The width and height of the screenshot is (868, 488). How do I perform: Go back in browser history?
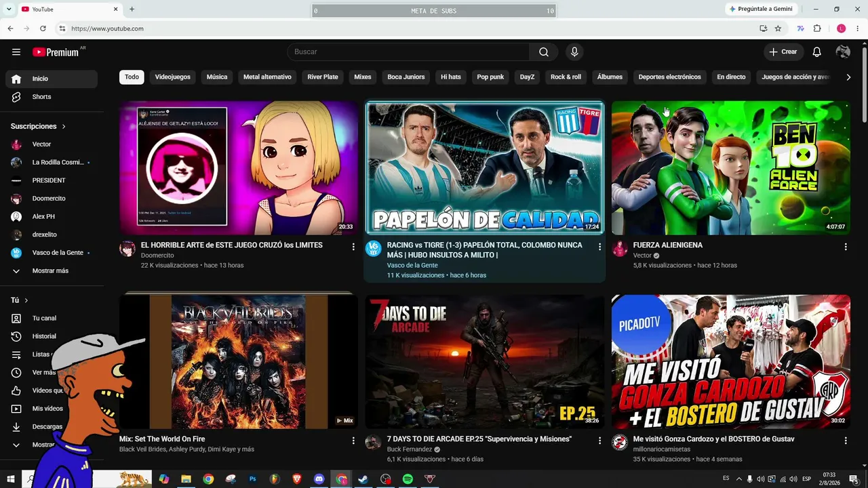(x=10, y=28)
